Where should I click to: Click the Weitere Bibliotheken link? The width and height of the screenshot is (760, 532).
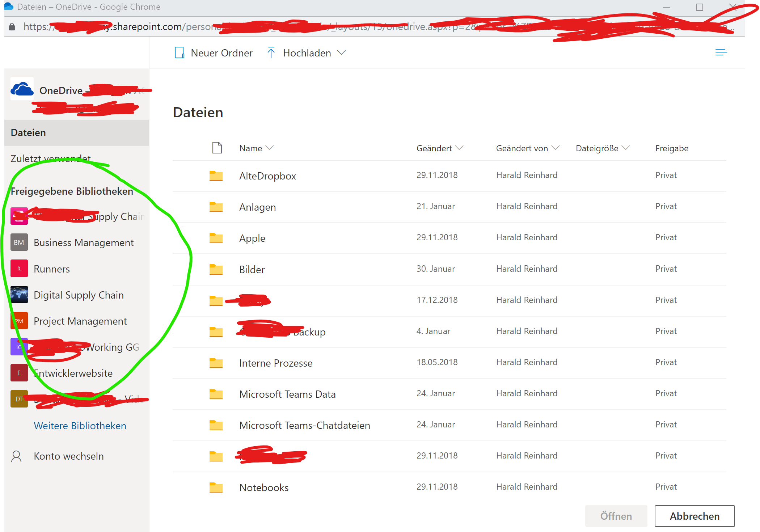click(x=80, y=426)
